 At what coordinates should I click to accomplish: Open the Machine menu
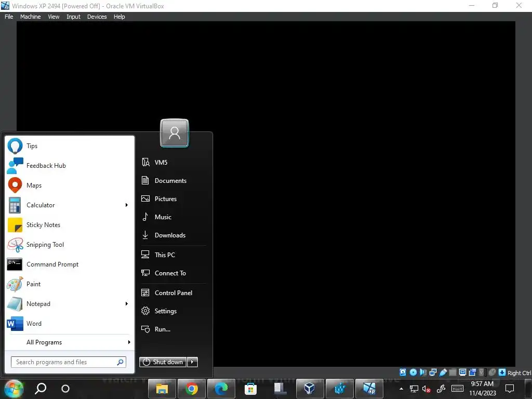coord(30,17)
